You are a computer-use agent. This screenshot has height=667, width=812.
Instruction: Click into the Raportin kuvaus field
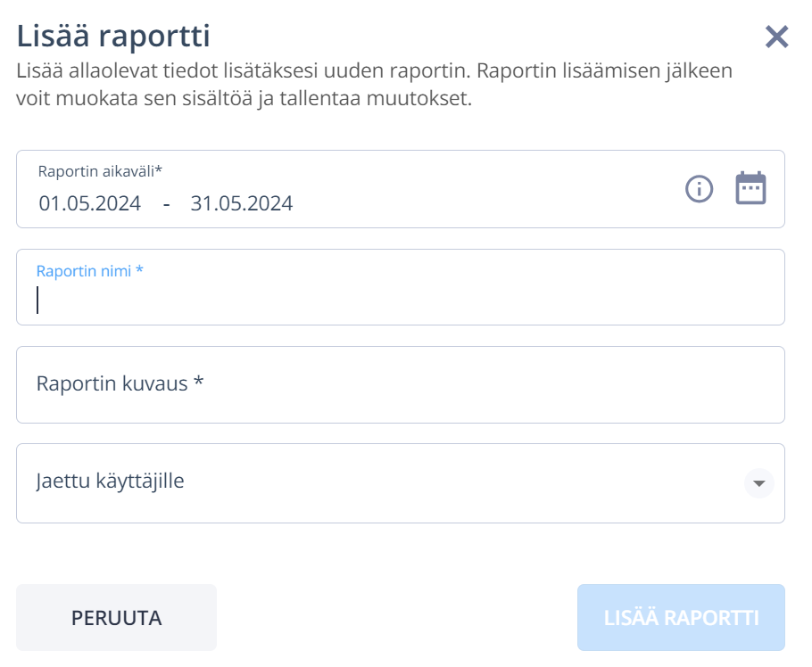pyautogui.click(x=401, y=384)
